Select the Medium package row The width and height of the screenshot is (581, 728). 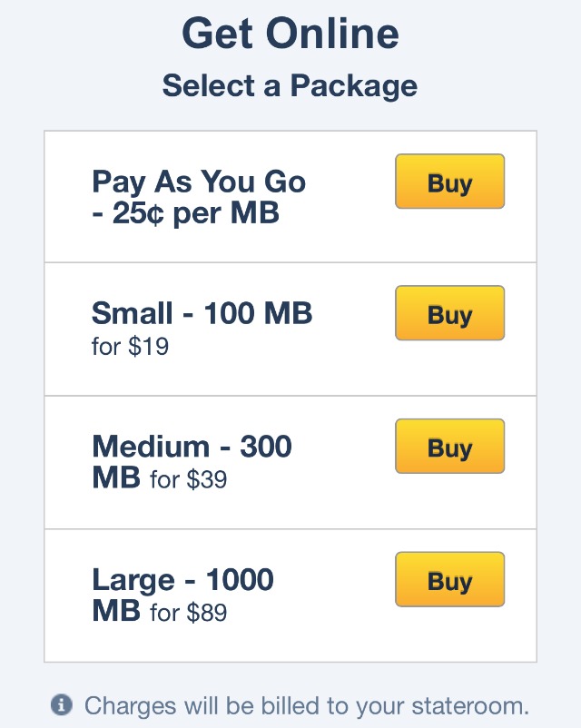(x=290, y=462)
